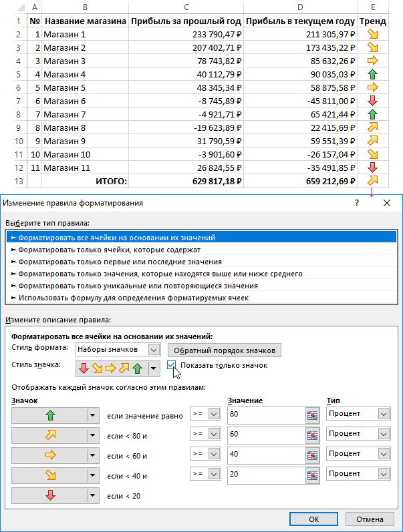Viewport: 403px width, 532px height.
Task: Click the 'Обратный порядок значков' button
Action: [x=223, y=350]
